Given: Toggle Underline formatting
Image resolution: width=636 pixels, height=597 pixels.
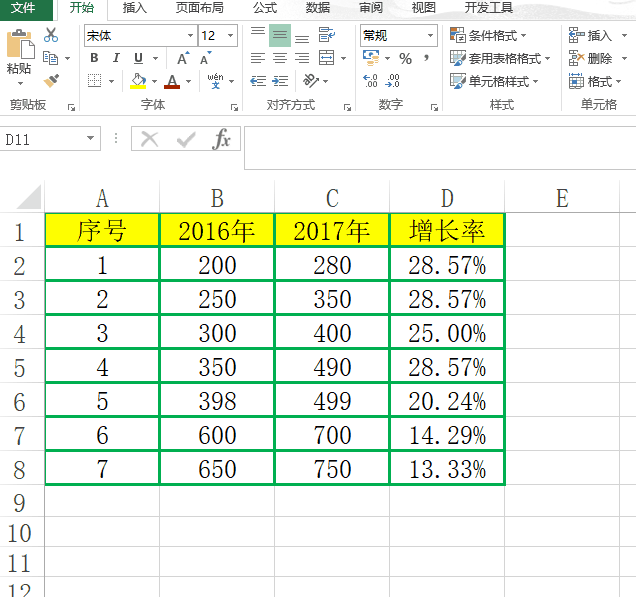Looking at the screenshot, I should tap(138, 58).
